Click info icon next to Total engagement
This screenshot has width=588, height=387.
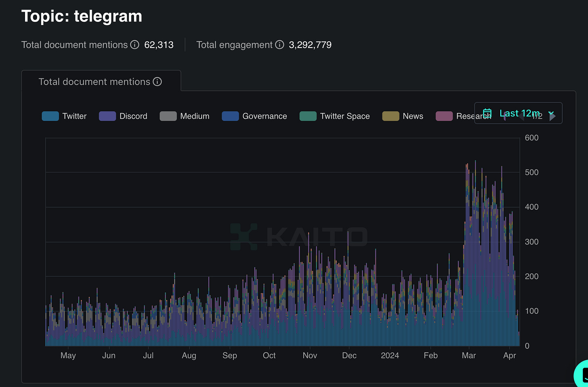tap(279, 45)
